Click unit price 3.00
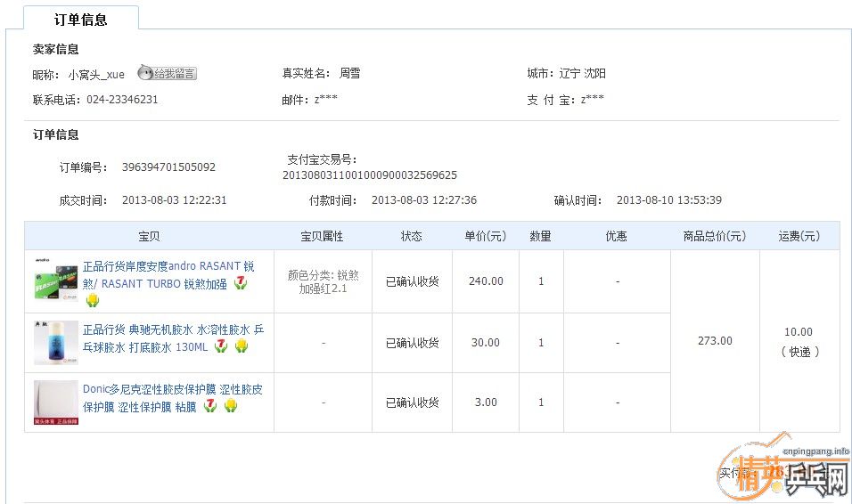This screenshot has height=504, width=852. click(486, 402)
